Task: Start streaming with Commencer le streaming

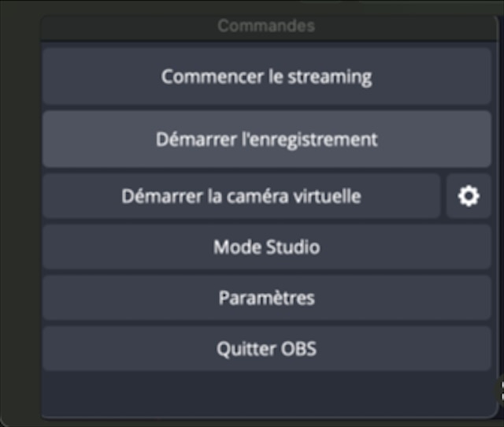Action: tap(266, 77)
